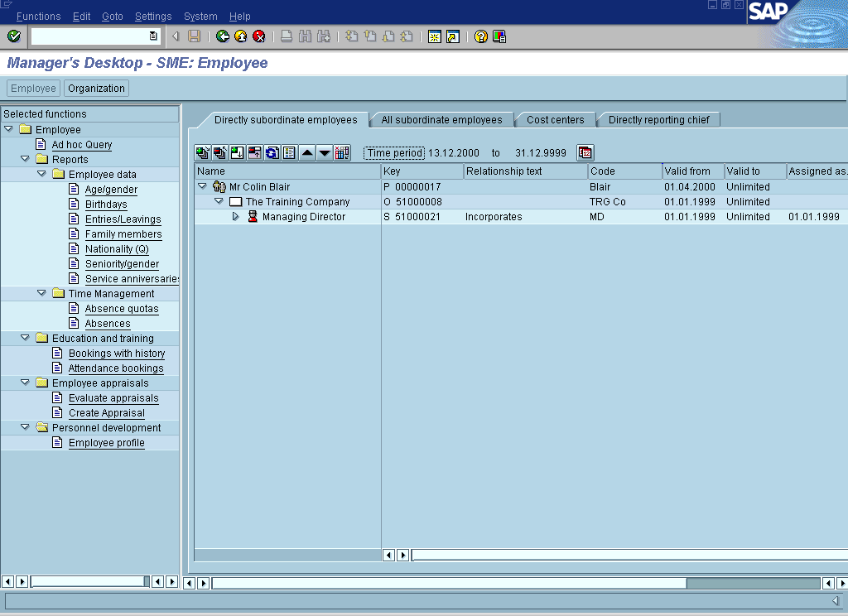This screenshot has width=848, height=616.
Task: Click the yellow Exit arrow icon
Action: pos(241,36)
